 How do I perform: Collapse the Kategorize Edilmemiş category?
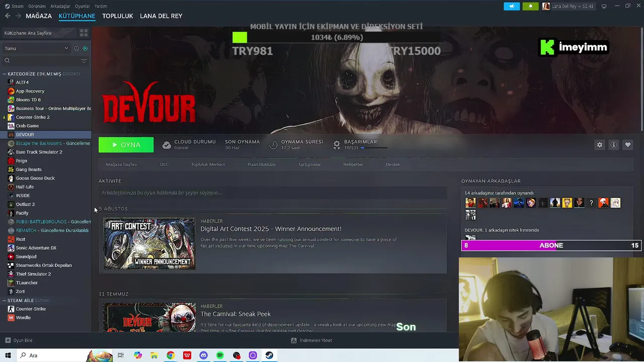(x=5, y=74)
